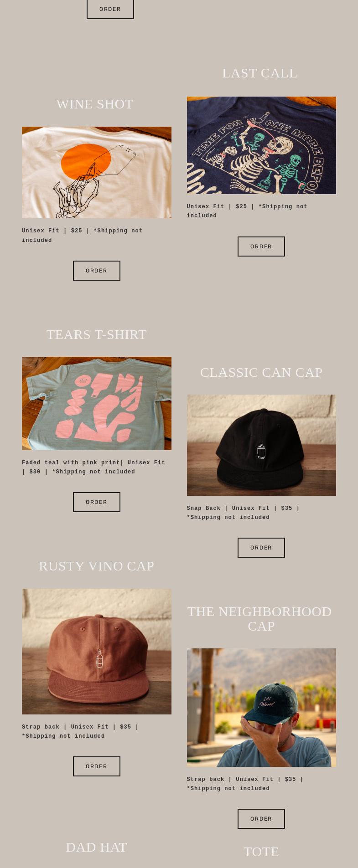Click the LAST CALL heading

259,73
